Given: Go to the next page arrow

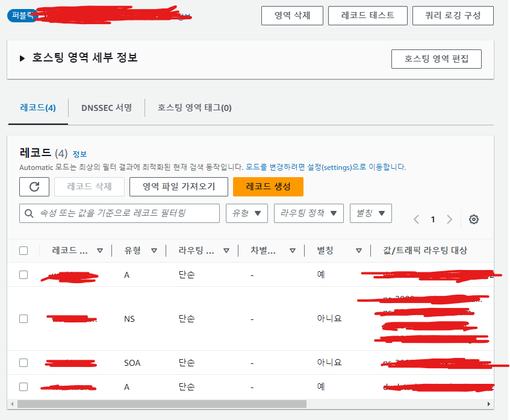Looking at the screenshot, I should tap(450, 219).
